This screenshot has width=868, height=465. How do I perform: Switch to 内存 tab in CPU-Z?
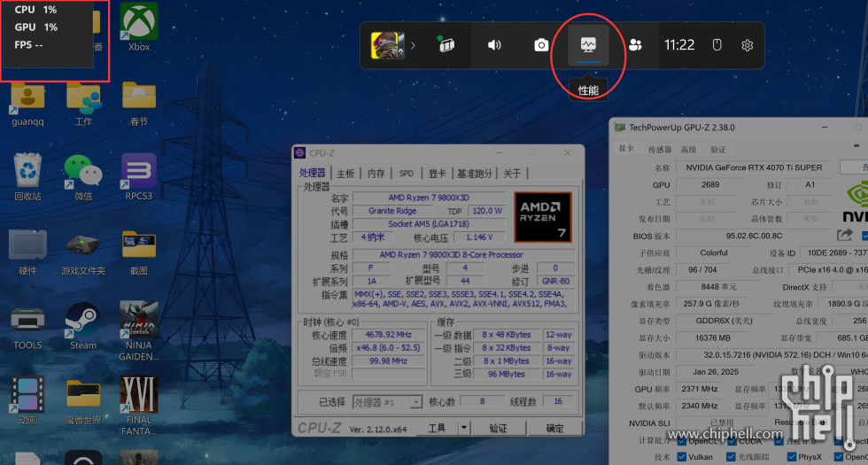pyautogui.click(x=376, y=174)
